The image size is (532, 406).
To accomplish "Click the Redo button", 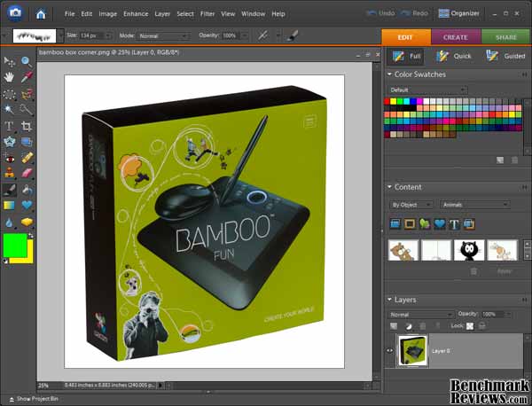I will [414, 13].
